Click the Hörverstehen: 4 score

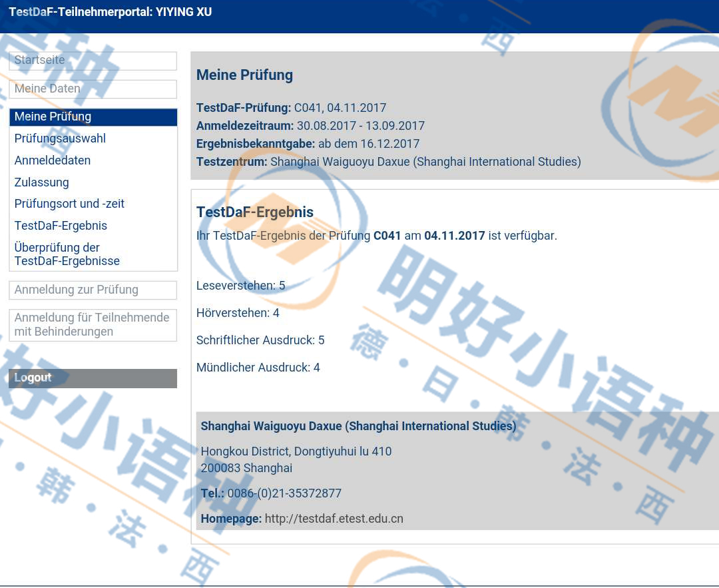[x=238, y=313]
